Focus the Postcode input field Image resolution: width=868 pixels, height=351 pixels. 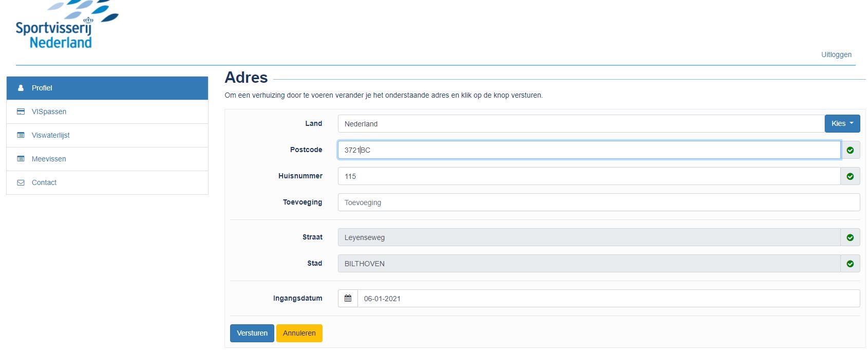click(589, 150)
